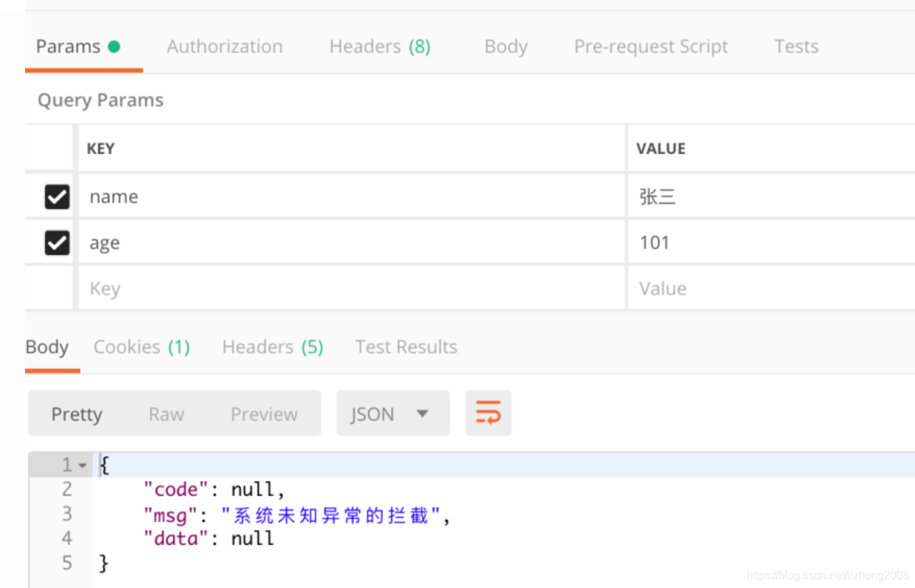Click the 101 value cell
This screenshot has width=915, height=588.
[771, 243]
